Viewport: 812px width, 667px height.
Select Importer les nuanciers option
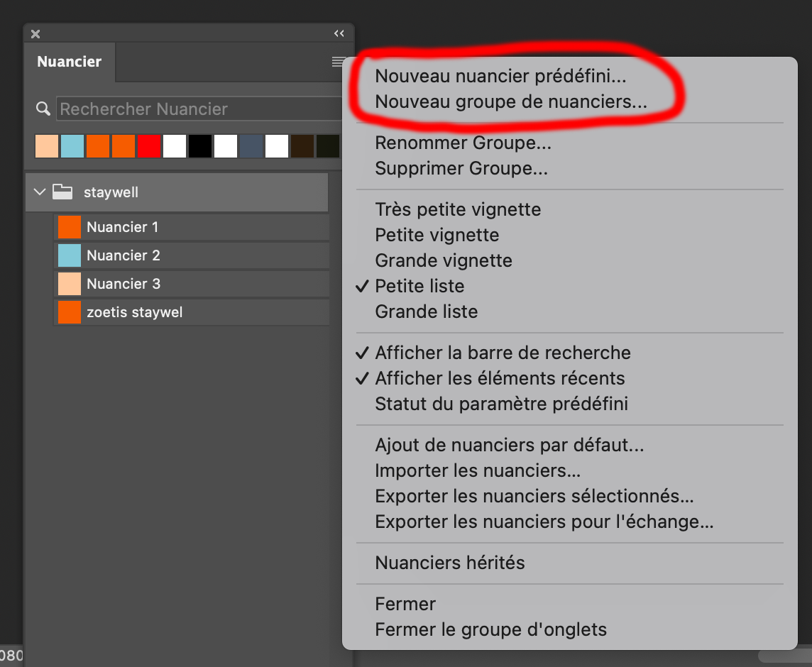point(478,470)
